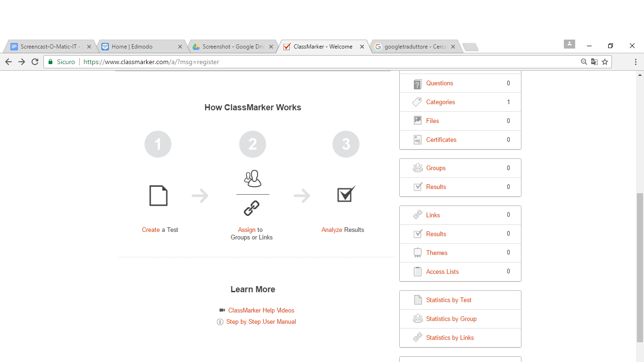644x362 pixels.
Task: Click the Categories tag icon
Action: 417,102
